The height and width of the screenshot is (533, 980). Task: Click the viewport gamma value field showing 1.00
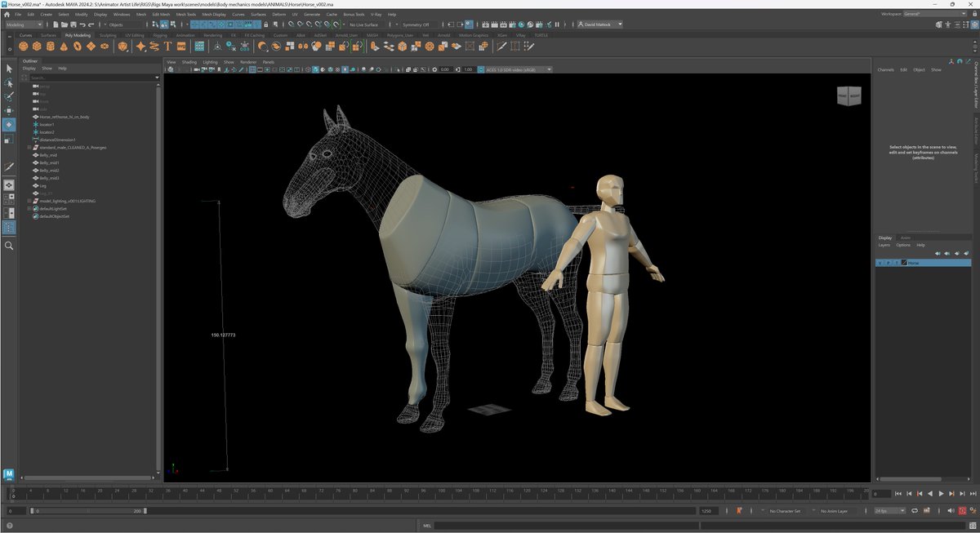point(468,69)
